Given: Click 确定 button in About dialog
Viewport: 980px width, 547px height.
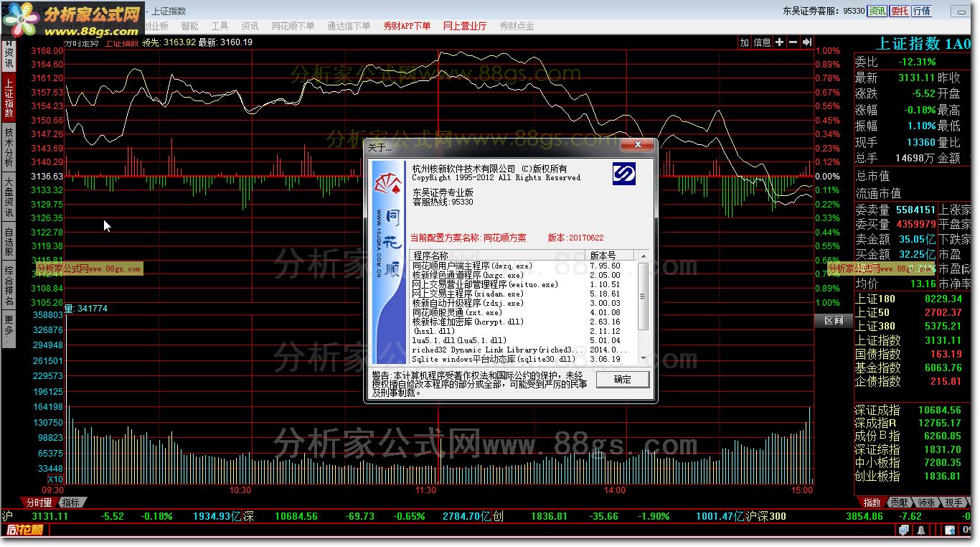Looking at the screenshot, I should [x=623, y=379].
